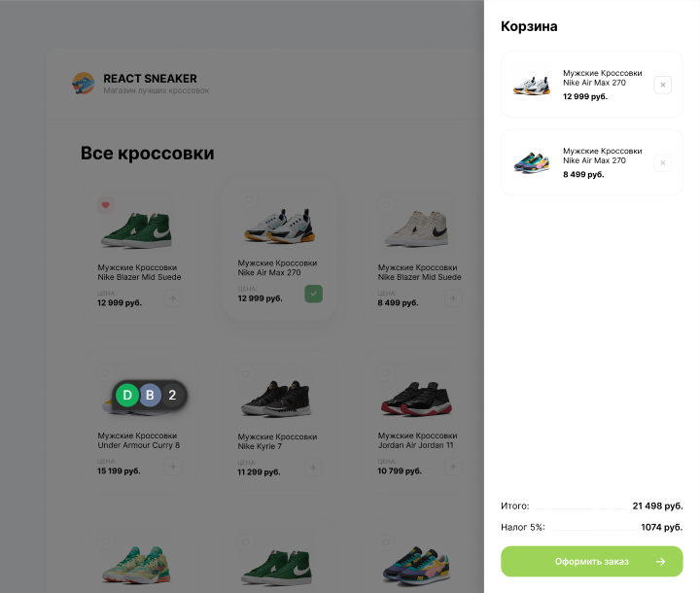Viewport: 700px width, 593px height.
Task: Open the green Nike Blazer 12 999 руб. shoe image
Action: [136, 230]
